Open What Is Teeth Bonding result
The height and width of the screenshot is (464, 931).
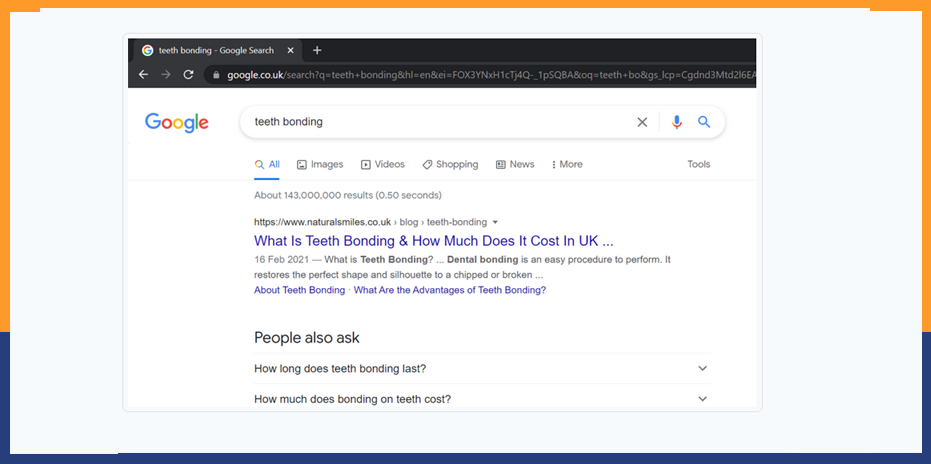(x=433, y=241)
